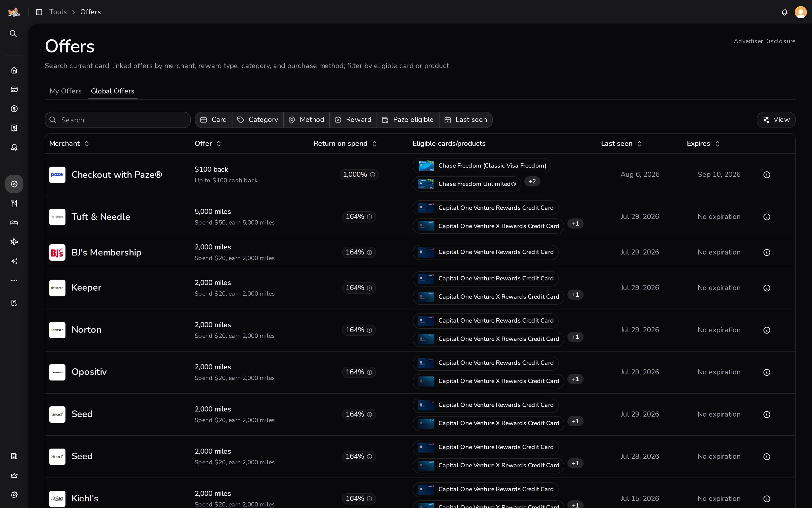Open the Category filter dropdown

pos(258,120)
